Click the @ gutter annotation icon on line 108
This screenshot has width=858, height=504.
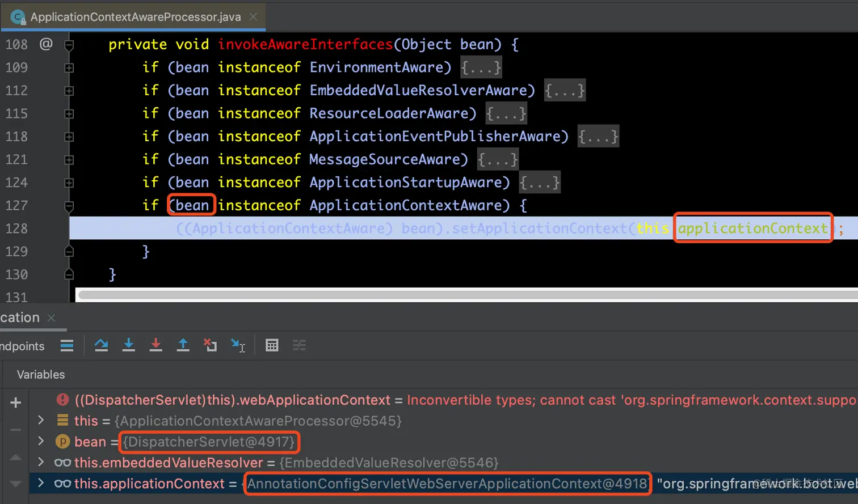tap(46, 44)
